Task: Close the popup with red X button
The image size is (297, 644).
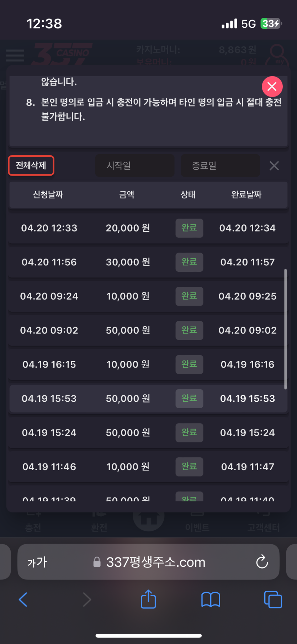Action: [272, 87]
